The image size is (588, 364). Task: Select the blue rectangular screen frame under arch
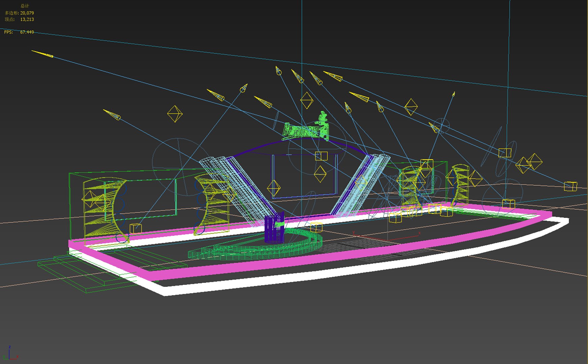point(305,176)
